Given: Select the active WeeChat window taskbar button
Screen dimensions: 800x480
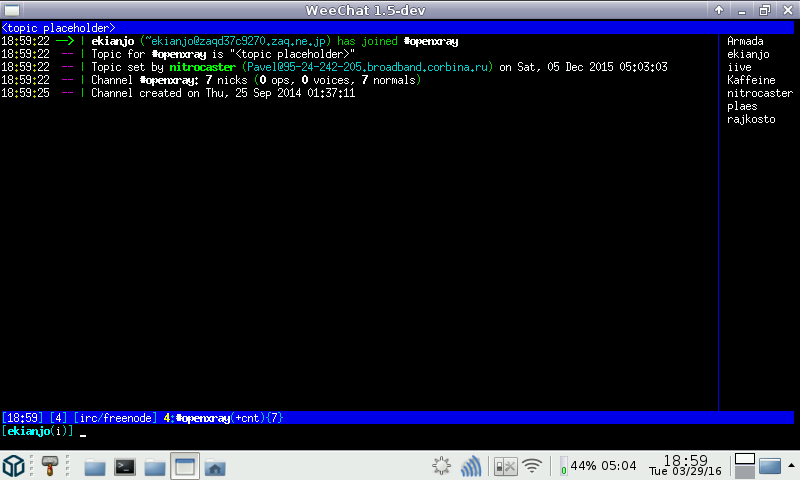Looking at the screenshot, I should point(185,466).
